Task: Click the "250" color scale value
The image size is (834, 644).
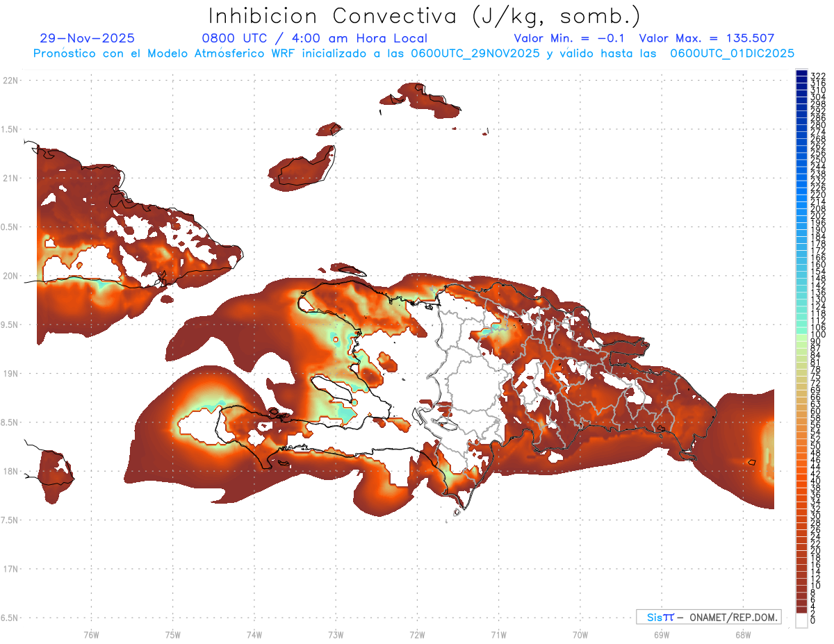Action: coord(817,160)
